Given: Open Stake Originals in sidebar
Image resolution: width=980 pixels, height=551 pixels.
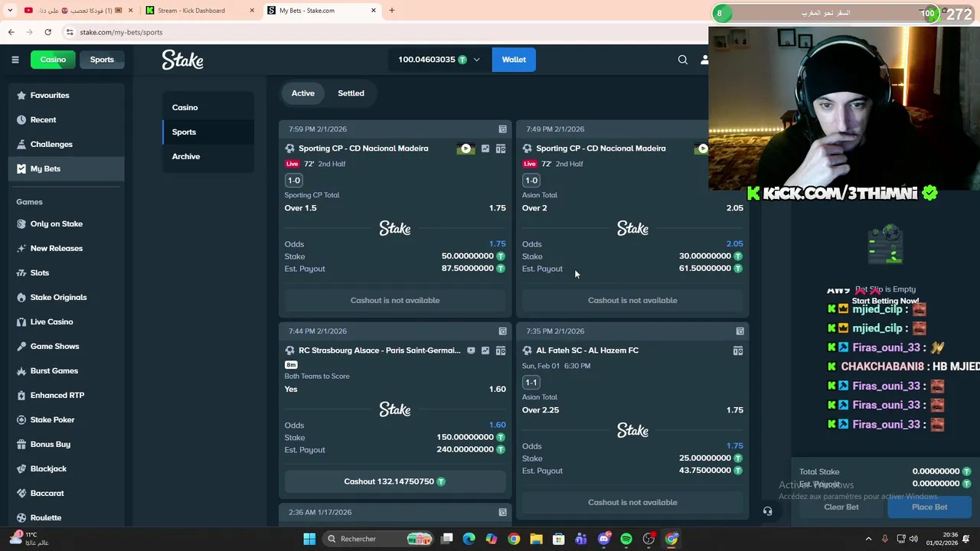Looking at the screenshot, I should (x=66, y=297).
